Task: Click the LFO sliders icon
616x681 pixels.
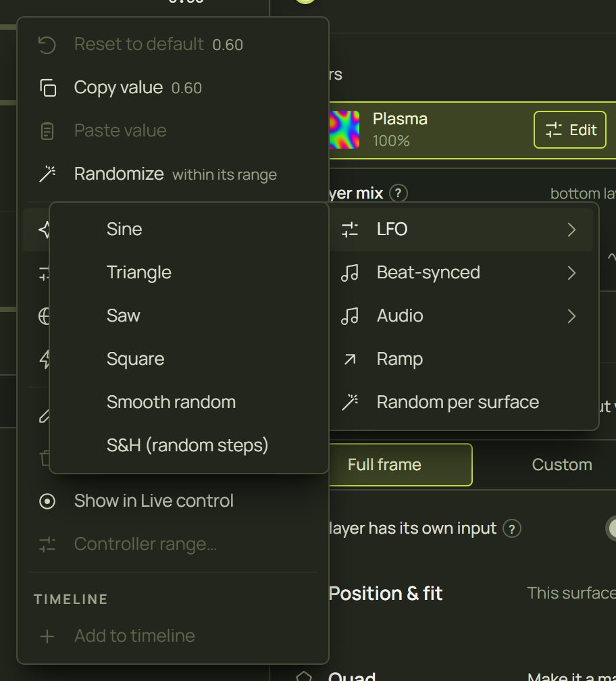Action: [x=349, y=229]
